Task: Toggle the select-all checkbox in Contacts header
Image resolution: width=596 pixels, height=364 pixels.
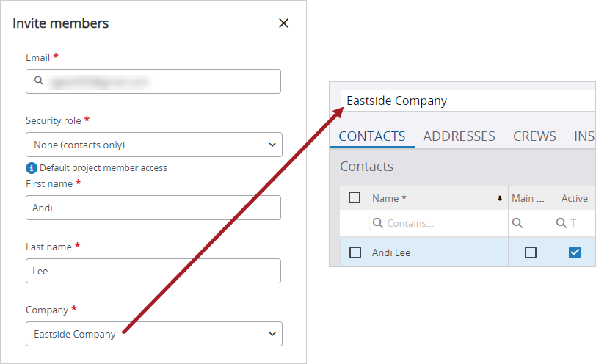Action: coord(355,197)
